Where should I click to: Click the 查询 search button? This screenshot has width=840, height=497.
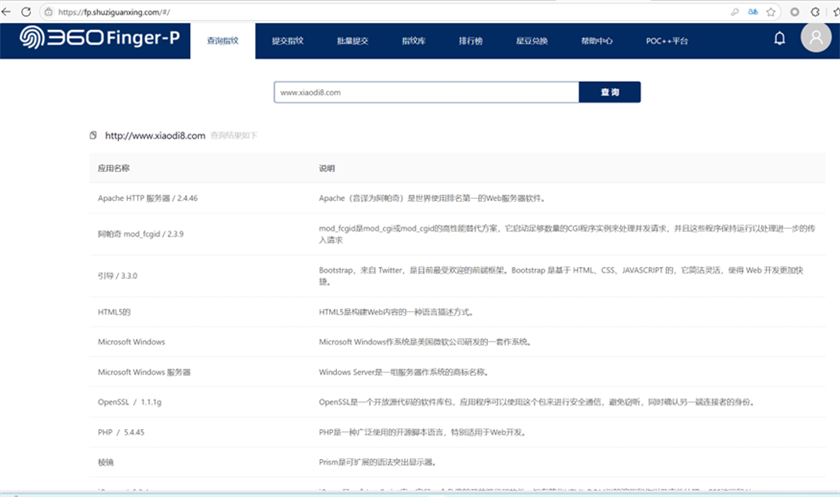(610, 92)
